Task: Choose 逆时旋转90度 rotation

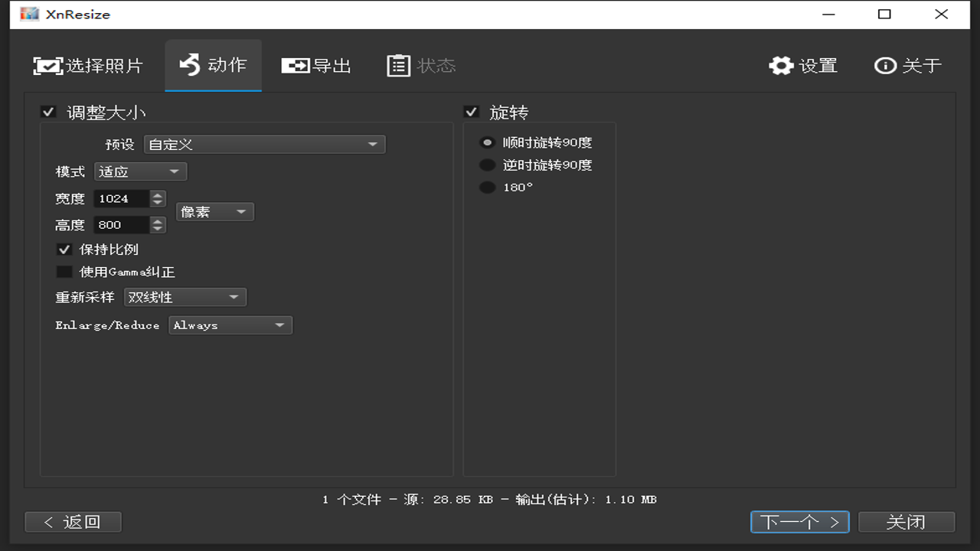Action: pyautogui.click(x=487, y=165)
